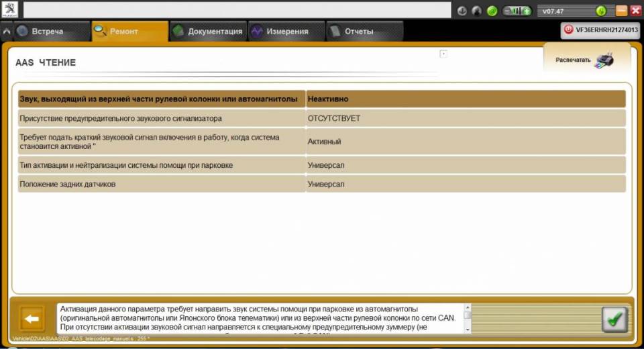Screen dimensions: 644x349
Task: Click the green @ internet connection icon
Action: 492,11
